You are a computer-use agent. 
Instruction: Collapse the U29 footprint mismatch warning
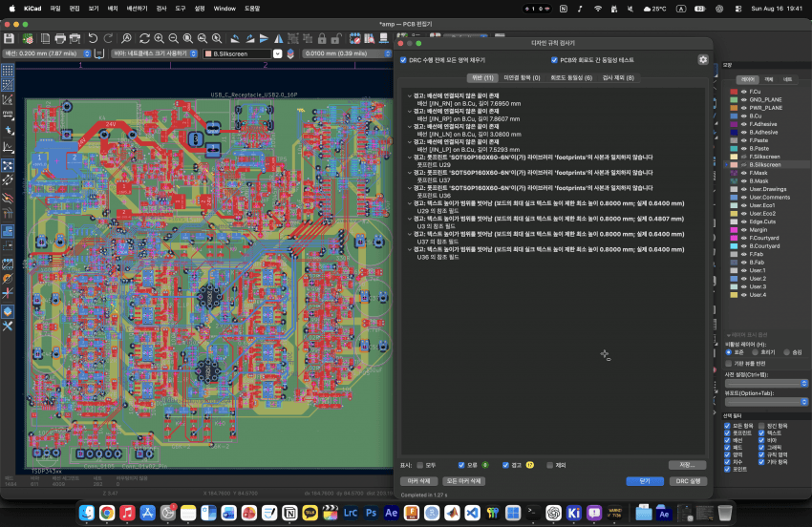tap(409, 158)
